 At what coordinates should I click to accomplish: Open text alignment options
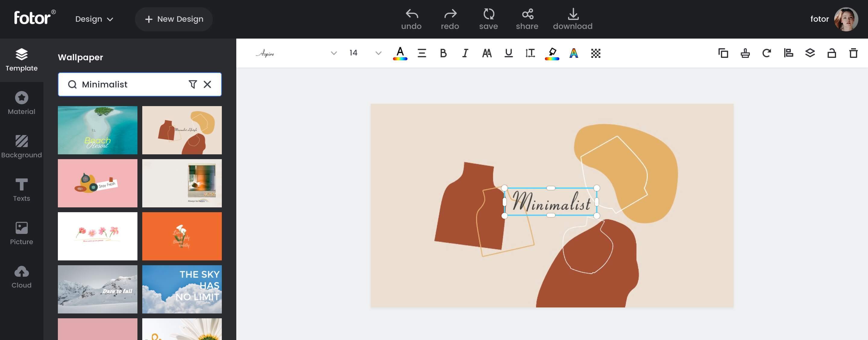point(422,53)
